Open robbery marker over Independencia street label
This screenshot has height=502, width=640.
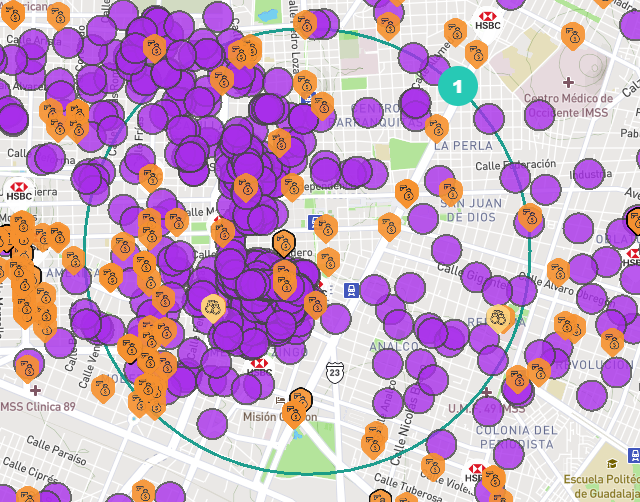tap(292, 187)
